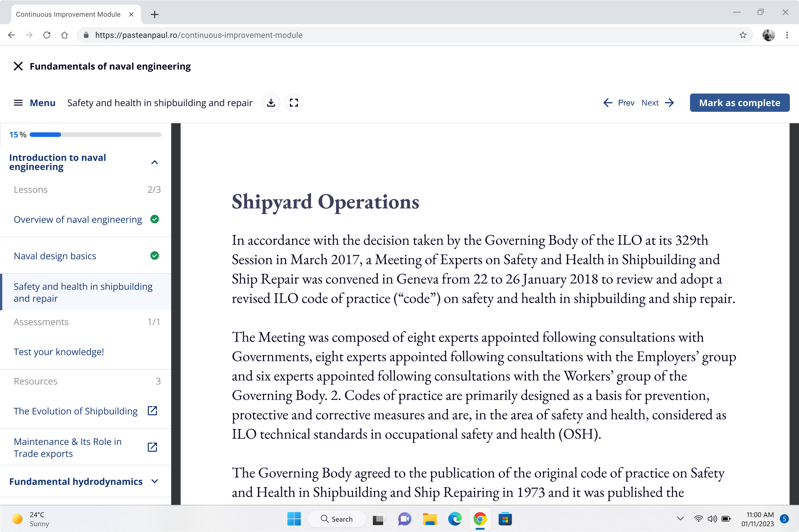Click the browser reload icon

tap(47, 35)
